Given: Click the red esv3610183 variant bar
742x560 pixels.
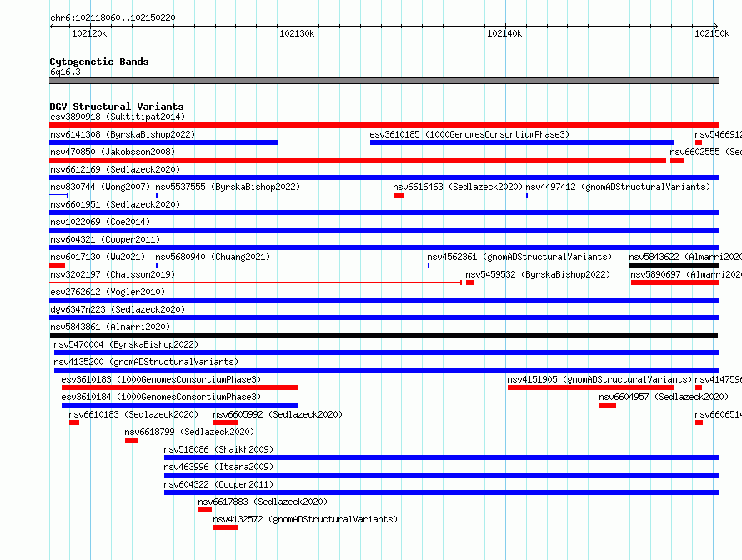Looking at the screenshot, I should [179, 387].
